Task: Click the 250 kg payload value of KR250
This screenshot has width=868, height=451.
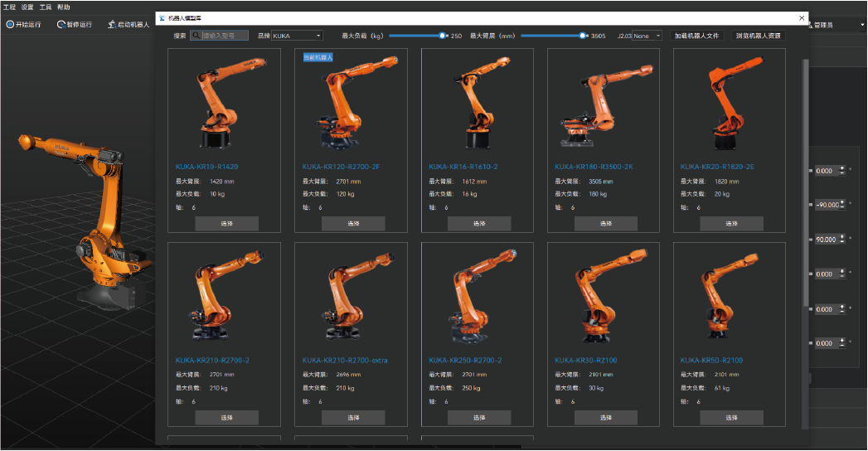Action: 471,388
